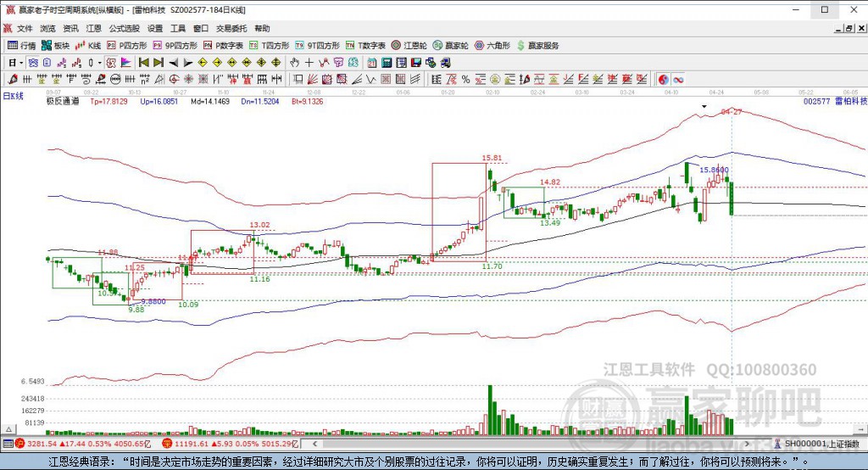Open the 设置 menu
Viewport: 868px width, 470px height.
click(155, 28)
